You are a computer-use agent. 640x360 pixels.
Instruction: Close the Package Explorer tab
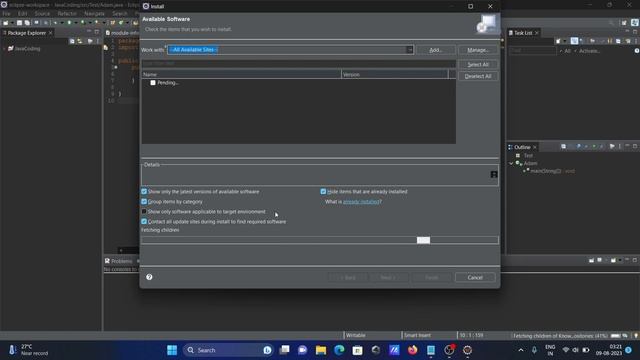coord(51,33)
